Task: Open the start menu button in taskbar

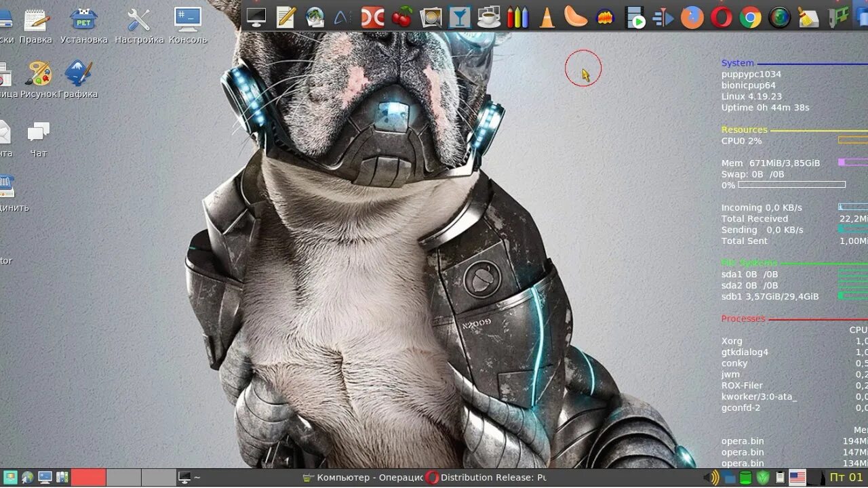Action: click(x=10, y=478)
